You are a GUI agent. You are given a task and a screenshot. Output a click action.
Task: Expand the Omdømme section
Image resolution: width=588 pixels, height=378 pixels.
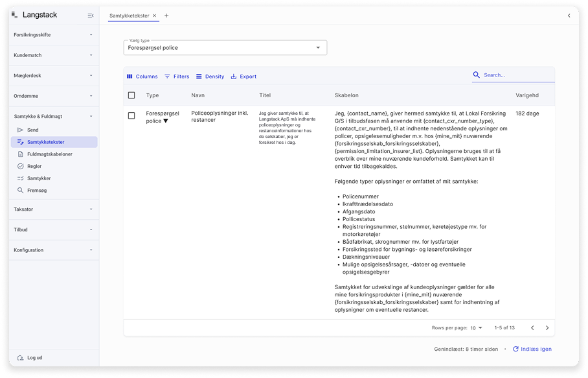tap(53, 96)
